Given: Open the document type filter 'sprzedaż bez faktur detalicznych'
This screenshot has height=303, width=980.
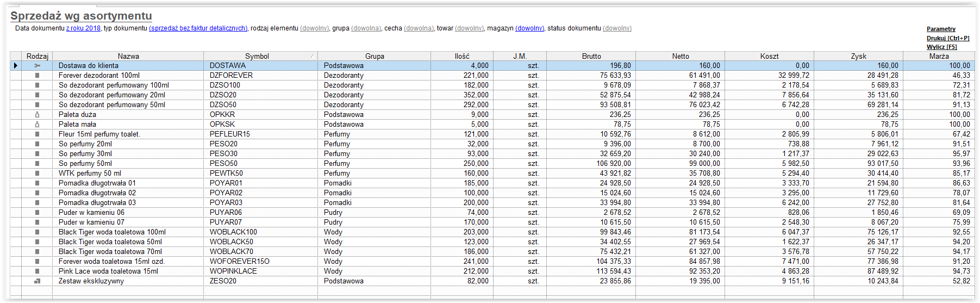Looking at the screenshot, I should coord(198,28).
